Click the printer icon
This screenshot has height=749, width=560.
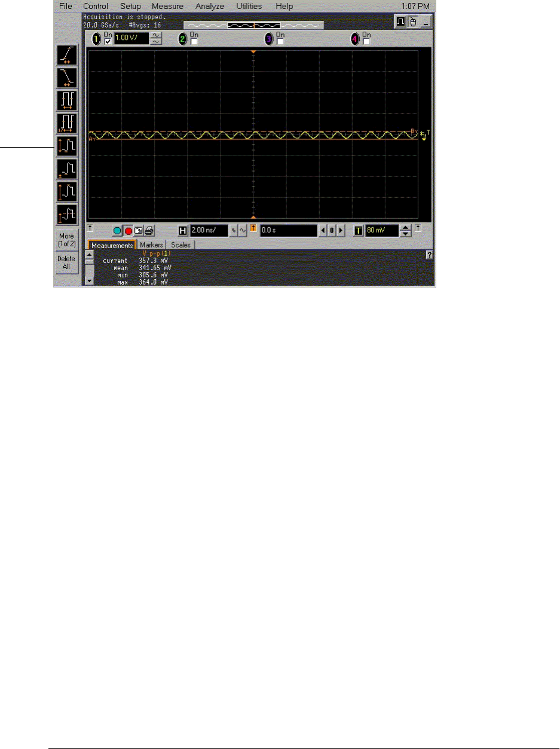149,231
